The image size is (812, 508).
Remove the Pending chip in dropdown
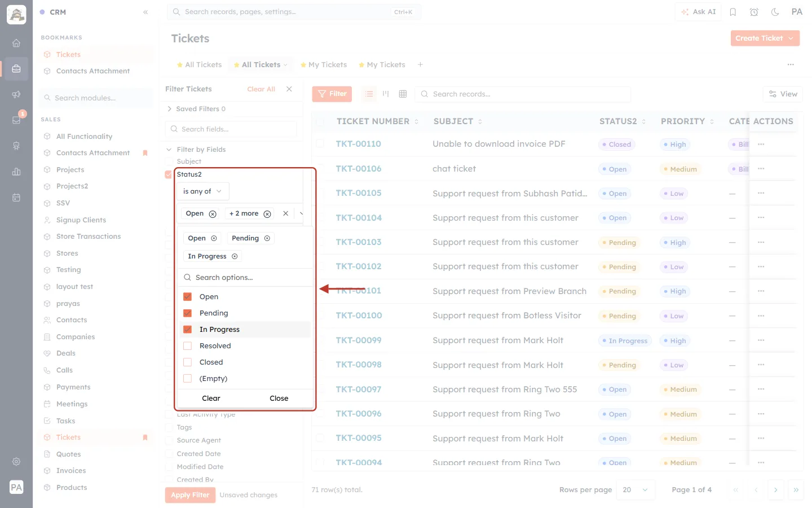click(x=267, y=238)
